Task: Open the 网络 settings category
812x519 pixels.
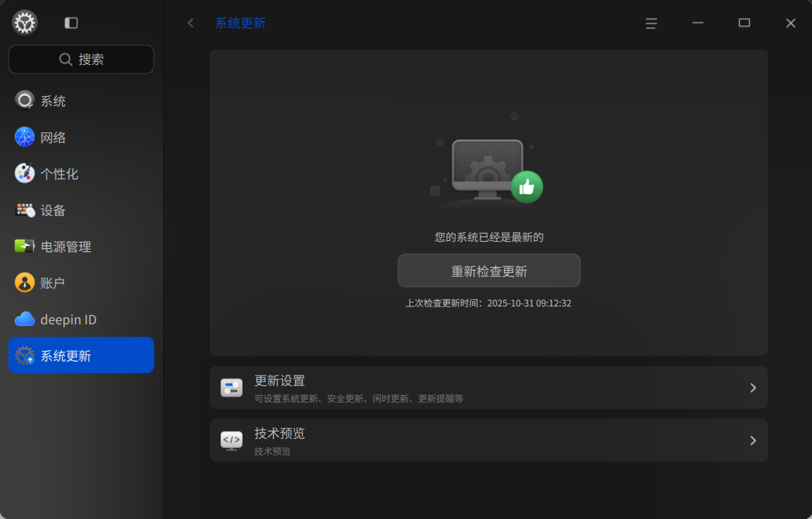Action: [82, 137]
